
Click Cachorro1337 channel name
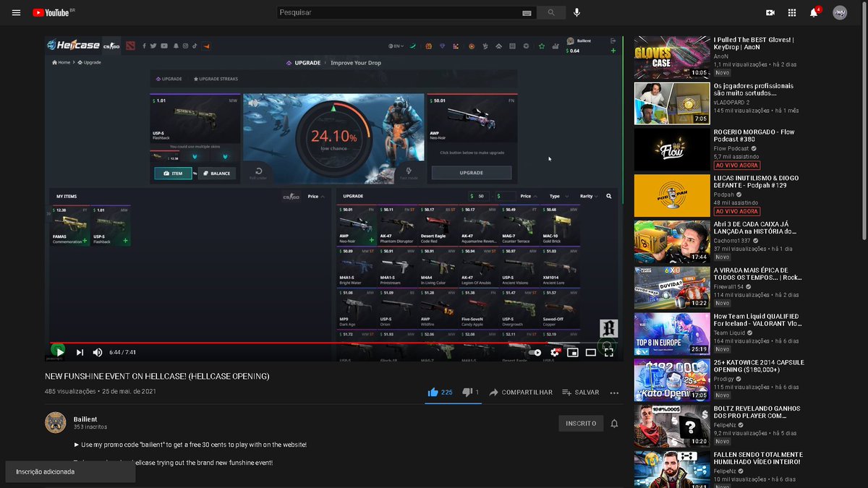(x=732, y=241)
